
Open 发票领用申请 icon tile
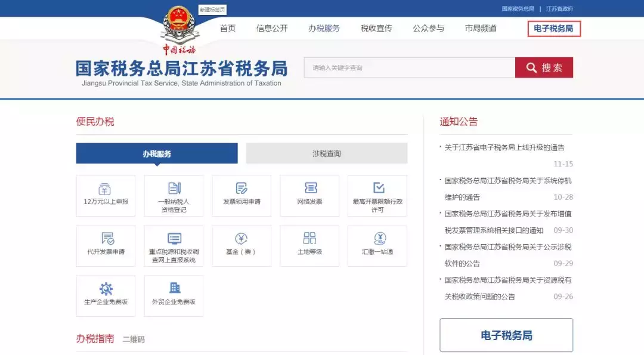[241, 196]
